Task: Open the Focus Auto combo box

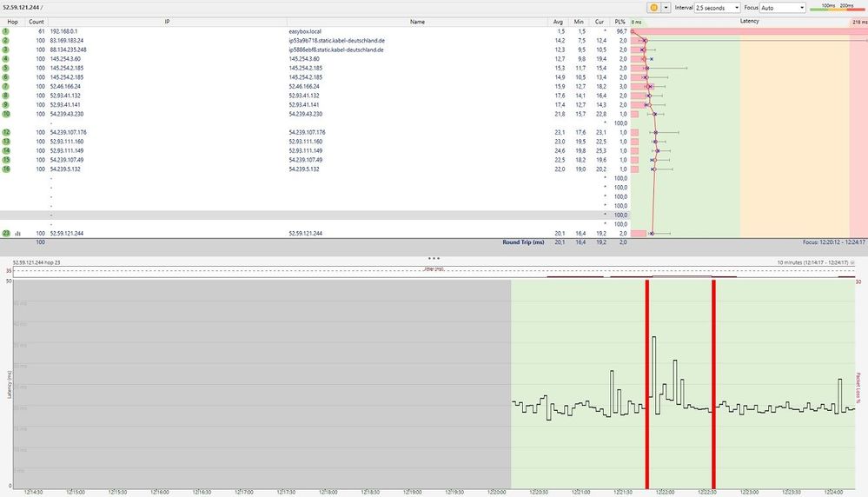Action: 782,8
